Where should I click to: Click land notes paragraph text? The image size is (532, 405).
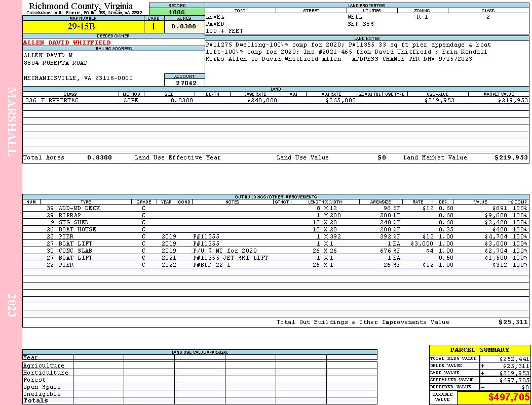coord(349,52)
